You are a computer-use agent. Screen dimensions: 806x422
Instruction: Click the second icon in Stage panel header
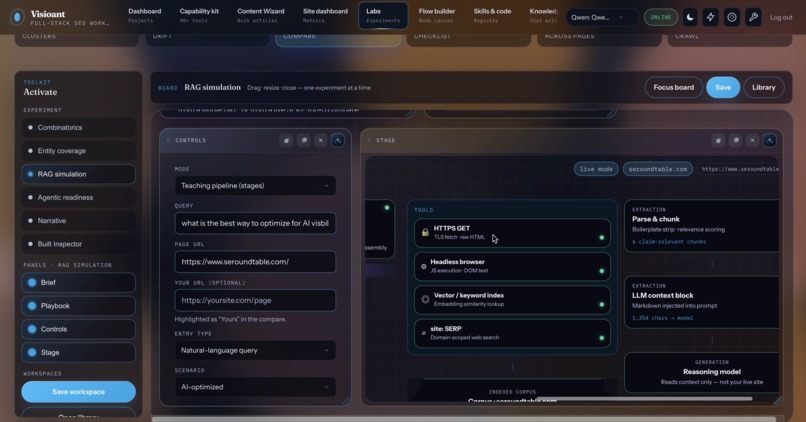click(x=736, y=140)
